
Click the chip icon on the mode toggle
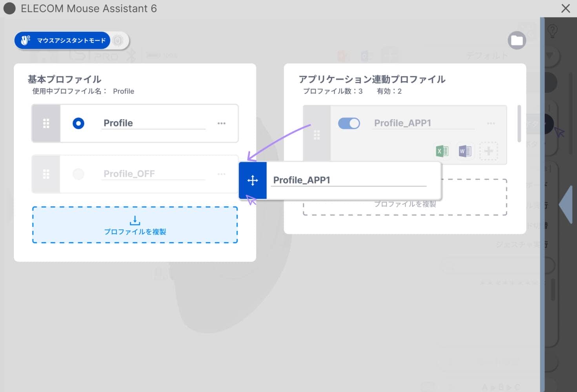click(x=118, y=40)
